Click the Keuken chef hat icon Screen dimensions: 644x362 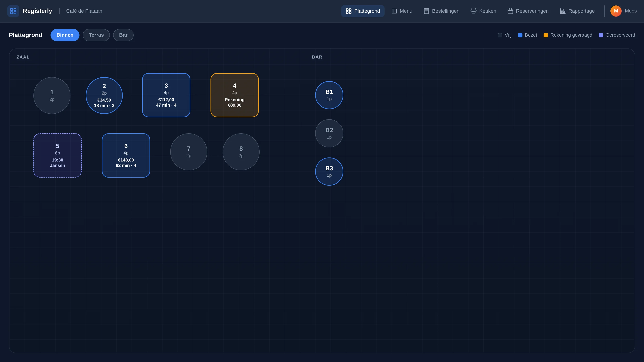[x=473, y=11]
